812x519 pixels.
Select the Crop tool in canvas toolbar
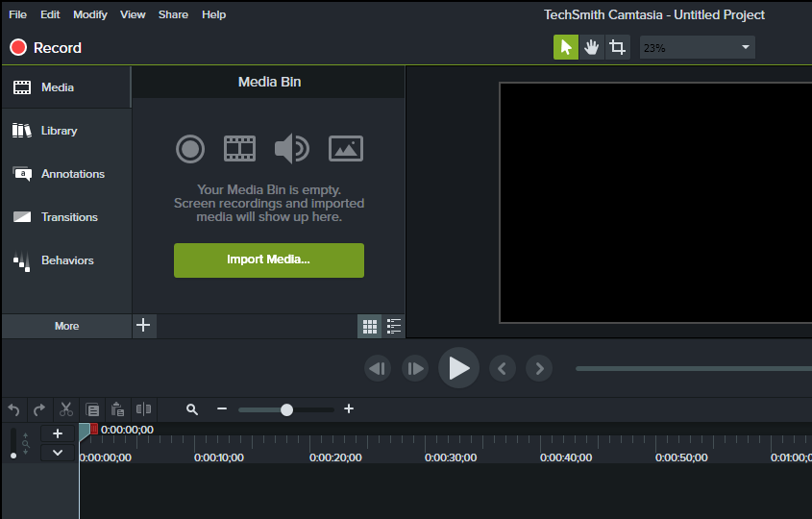point(618,47)
